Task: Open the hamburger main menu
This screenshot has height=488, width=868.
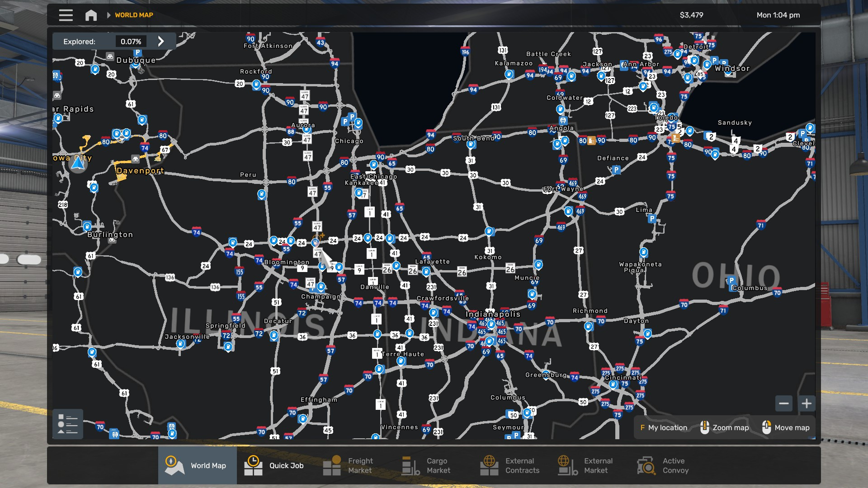Action: pos(66,15)
